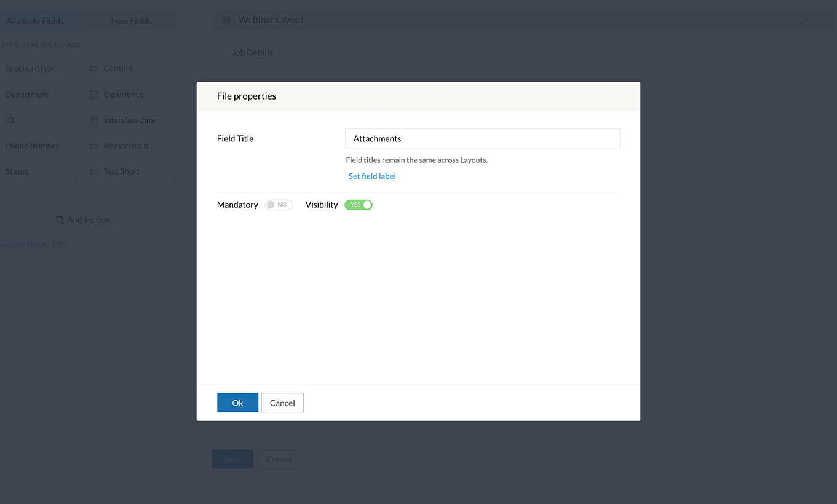Click the background Cancel button below the dialog
Viewport: 837px width, 504px height.
pos(279,459)
